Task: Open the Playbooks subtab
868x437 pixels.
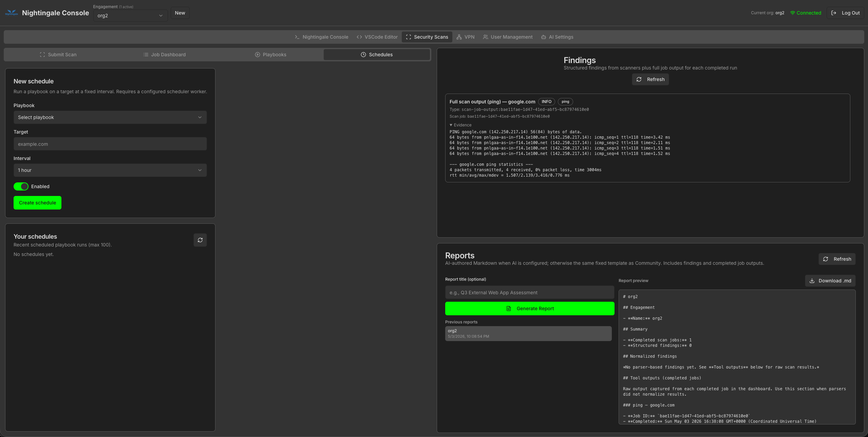Action: click(270, 55)
